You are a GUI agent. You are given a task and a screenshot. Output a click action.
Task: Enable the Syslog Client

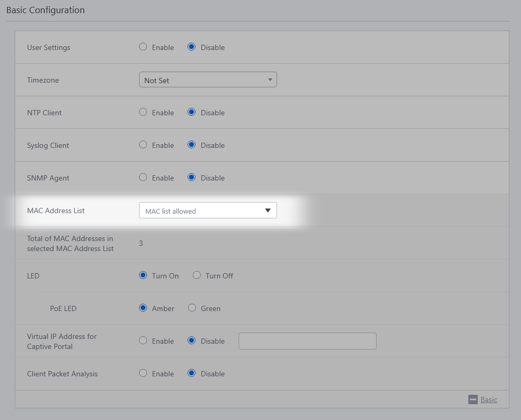143,145
